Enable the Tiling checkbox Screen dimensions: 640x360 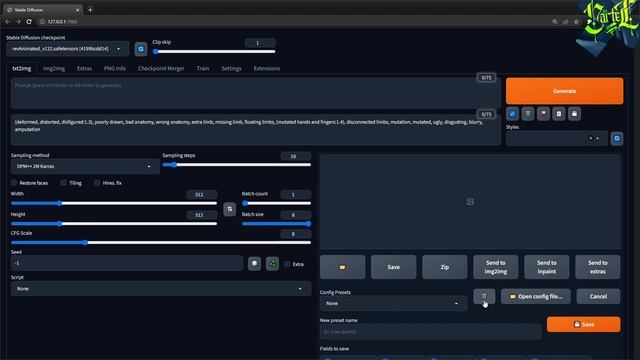click(64, 183)
